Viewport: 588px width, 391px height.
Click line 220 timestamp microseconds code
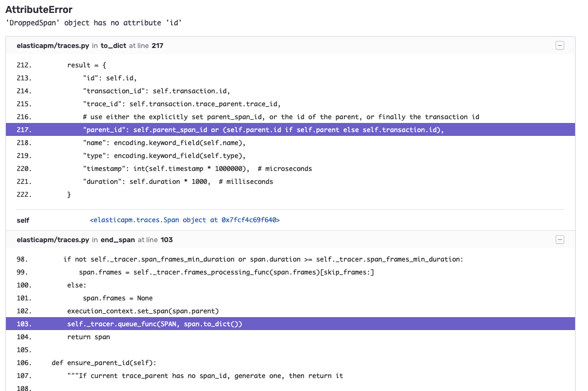[x=197, y=168]
